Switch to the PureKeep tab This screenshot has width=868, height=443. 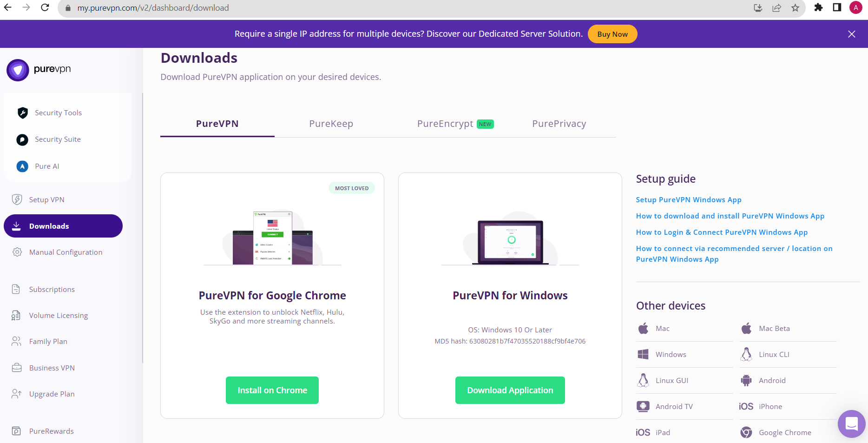[331, 124]
